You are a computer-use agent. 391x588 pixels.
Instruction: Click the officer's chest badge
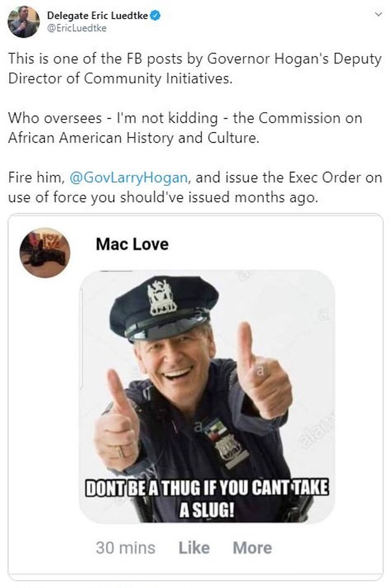coord(229,446)
